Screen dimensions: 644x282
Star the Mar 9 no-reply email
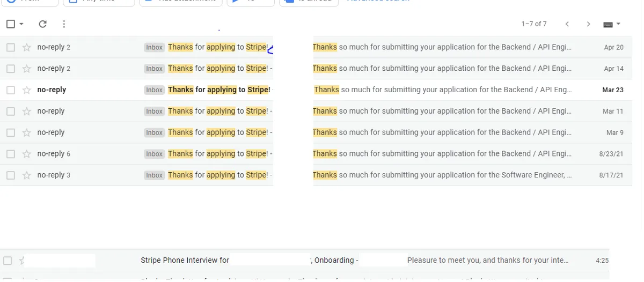tap(27, 132)
